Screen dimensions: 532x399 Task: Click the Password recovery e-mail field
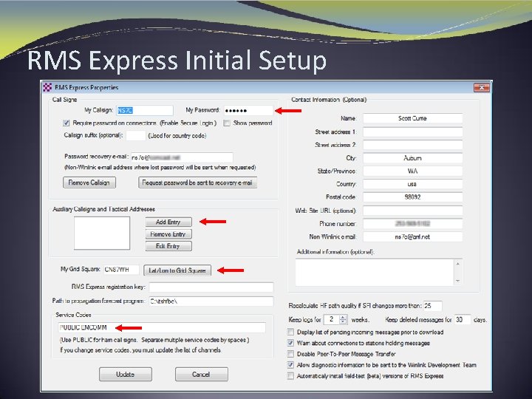coord(182,157)
